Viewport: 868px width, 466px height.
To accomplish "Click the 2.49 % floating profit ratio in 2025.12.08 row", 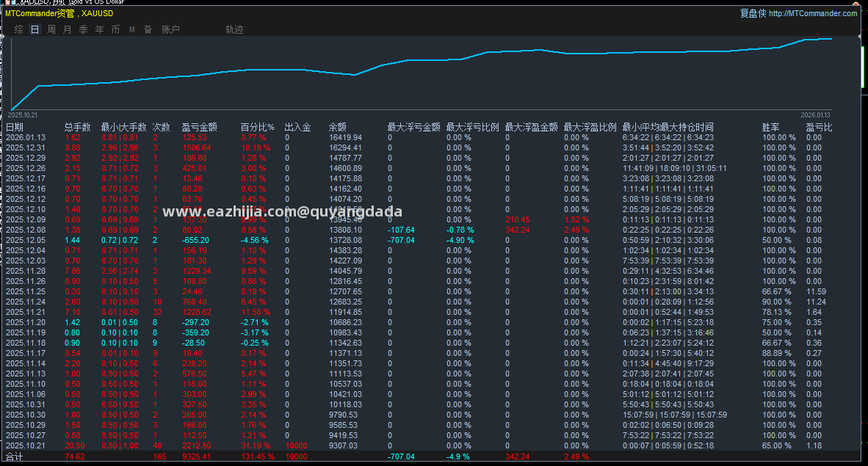I will [x=576, y=230].
